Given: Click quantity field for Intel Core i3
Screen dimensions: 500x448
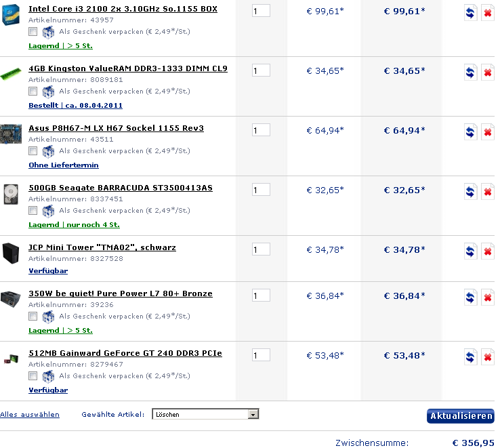Looking at the screenshot, I should (261, 11).
